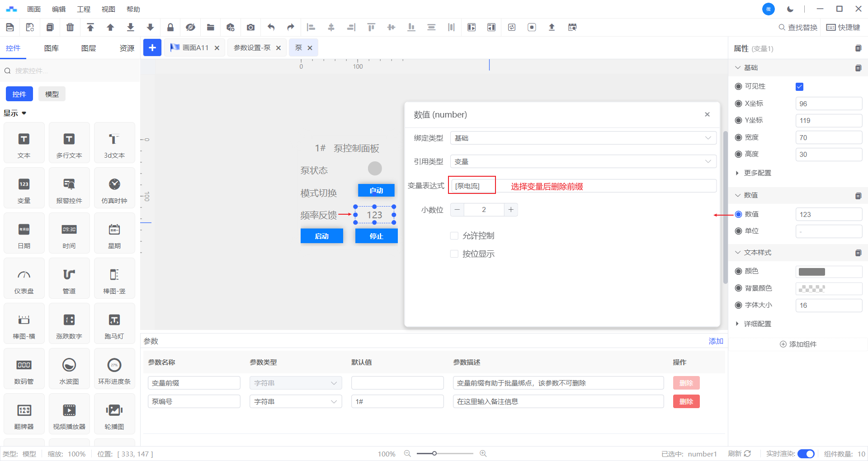Expand 更多配置 section
The width and height of the screenshot is (868, 461).
757,173
